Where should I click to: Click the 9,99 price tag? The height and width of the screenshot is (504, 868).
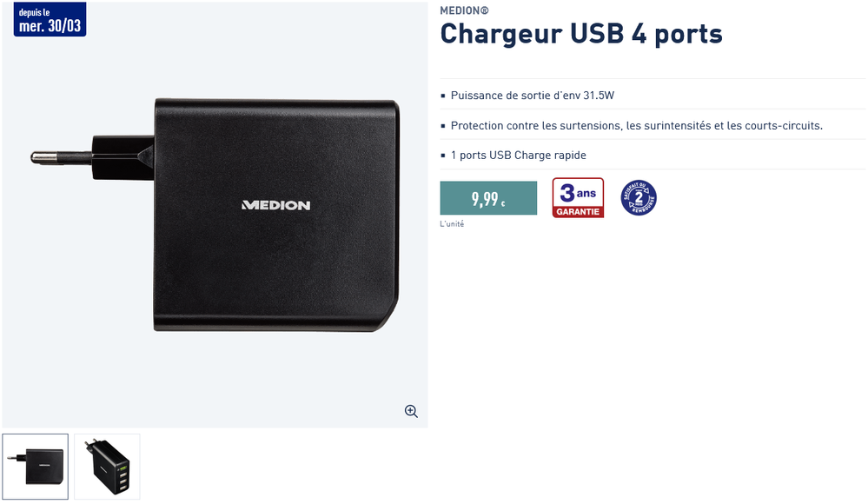pyautogui.click(x=488, y=198)
